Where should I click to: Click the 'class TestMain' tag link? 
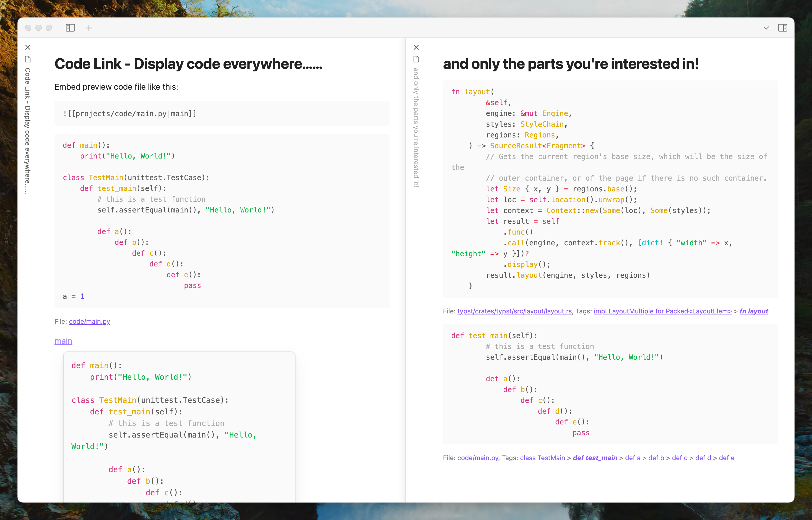(542, 458)
